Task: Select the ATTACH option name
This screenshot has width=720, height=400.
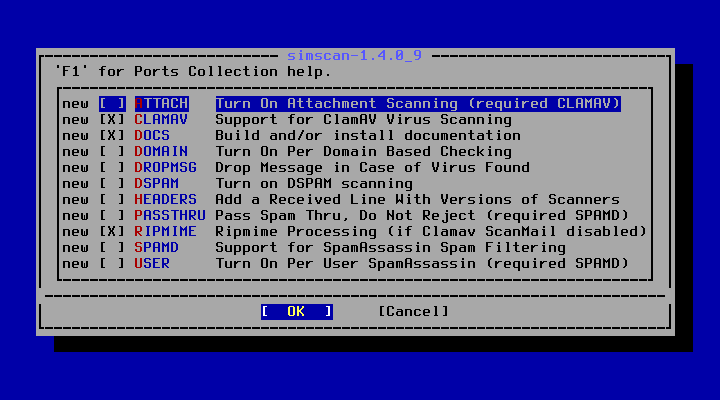Action: [x=161, y=104]
